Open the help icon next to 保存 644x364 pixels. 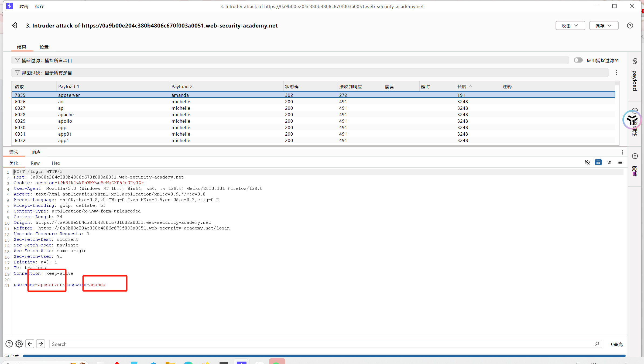click(x=630, y=26)
